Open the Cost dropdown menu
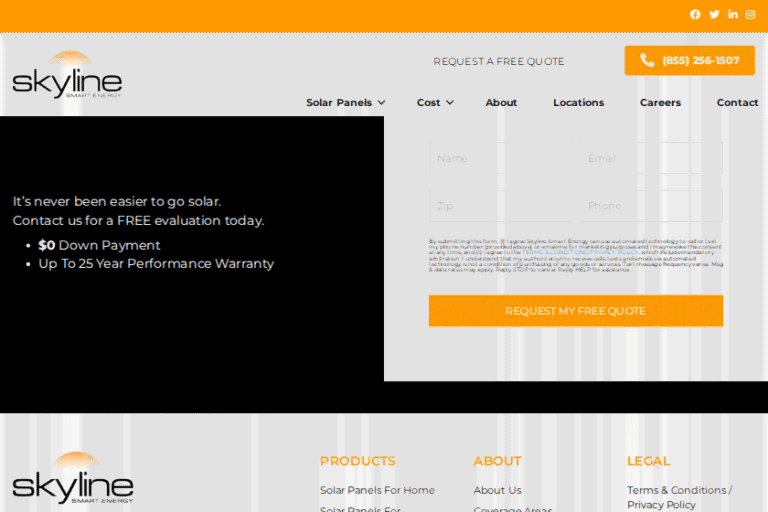This screenshot has height=512, width=768. (x=435, y=102)
